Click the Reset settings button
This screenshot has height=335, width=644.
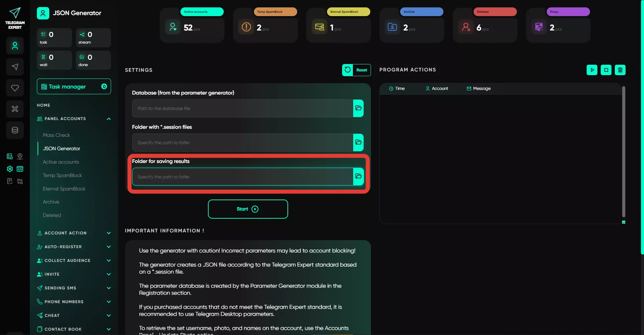point(356,70)
